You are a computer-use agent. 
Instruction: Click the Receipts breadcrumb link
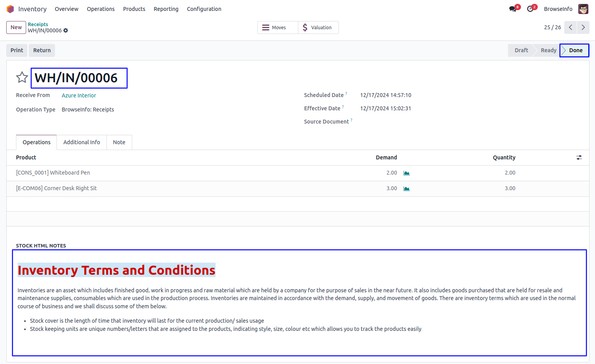[x=38, y=24]
